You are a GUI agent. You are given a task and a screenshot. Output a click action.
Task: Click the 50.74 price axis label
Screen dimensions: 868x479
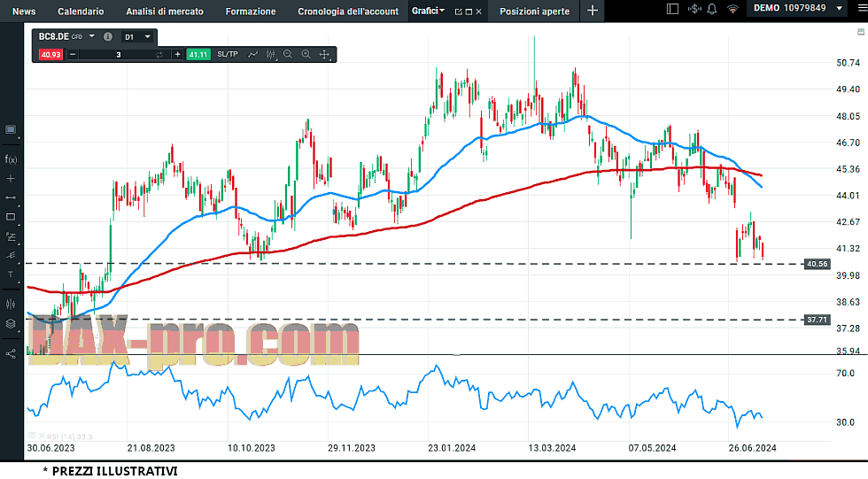point(849,63)
